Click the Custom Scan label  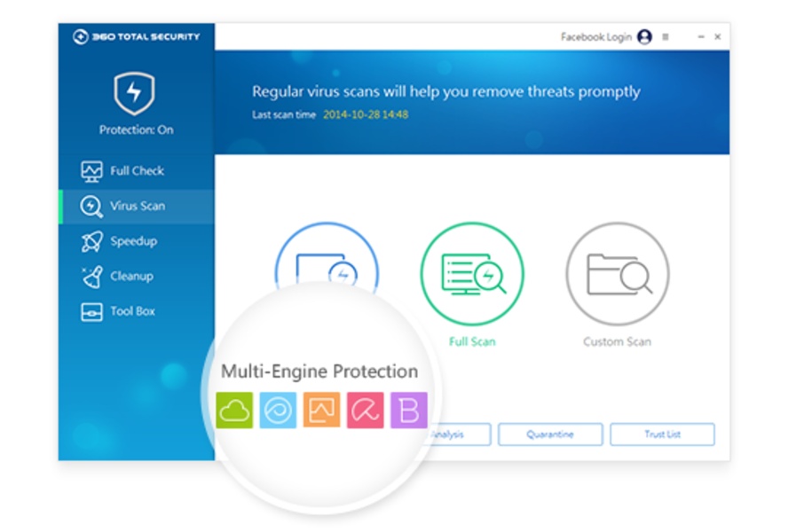coord(617,341)
